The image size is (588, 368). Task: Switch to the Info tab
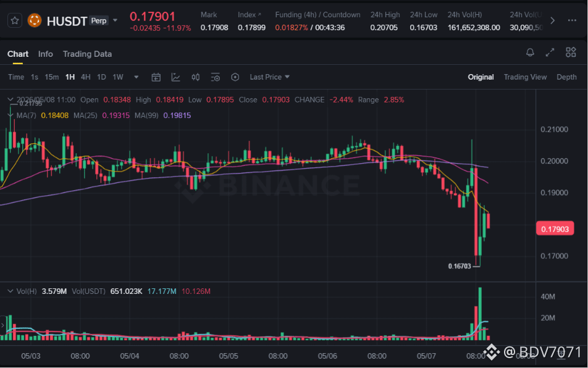(45, 54)
